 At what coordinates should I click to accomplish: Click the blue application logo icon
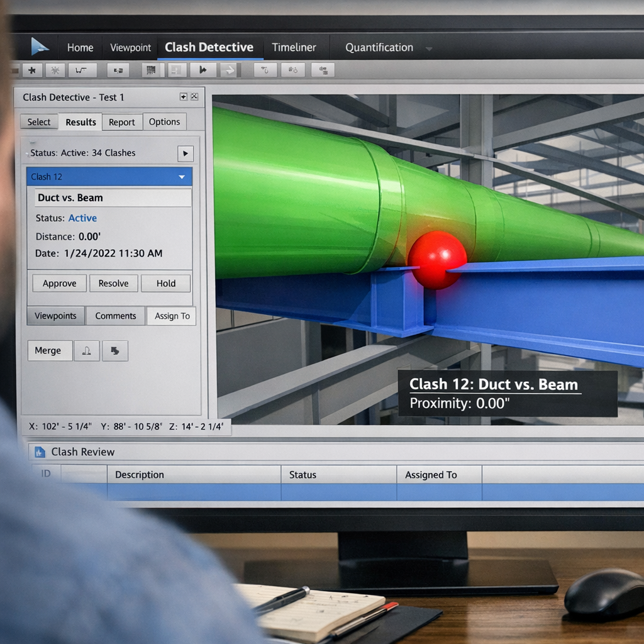40,47
